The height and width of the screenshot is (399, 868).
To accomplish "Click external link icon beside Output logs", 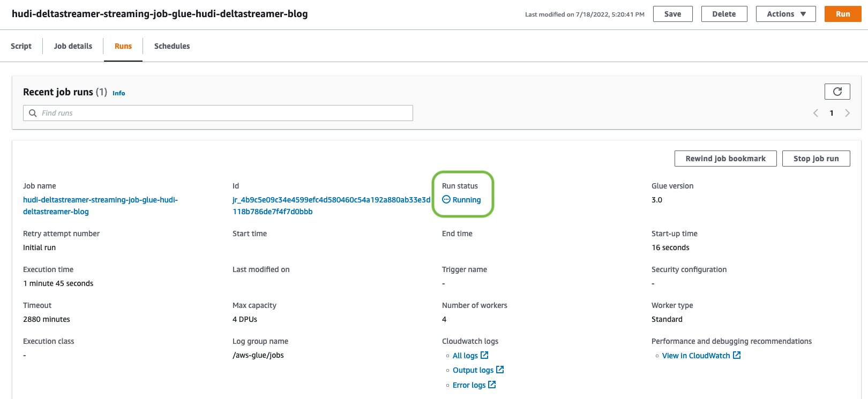I will [500, 370].
